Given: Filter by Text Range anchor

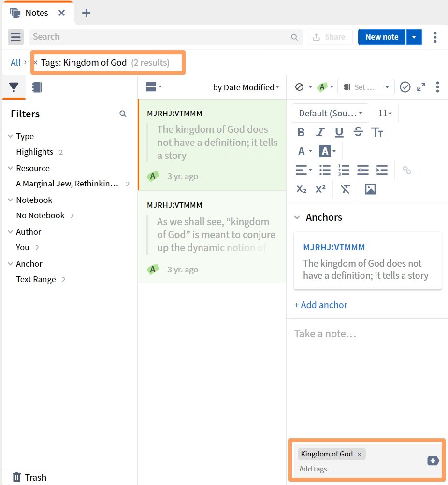Looking at the screenshot, I should (41, 279).
